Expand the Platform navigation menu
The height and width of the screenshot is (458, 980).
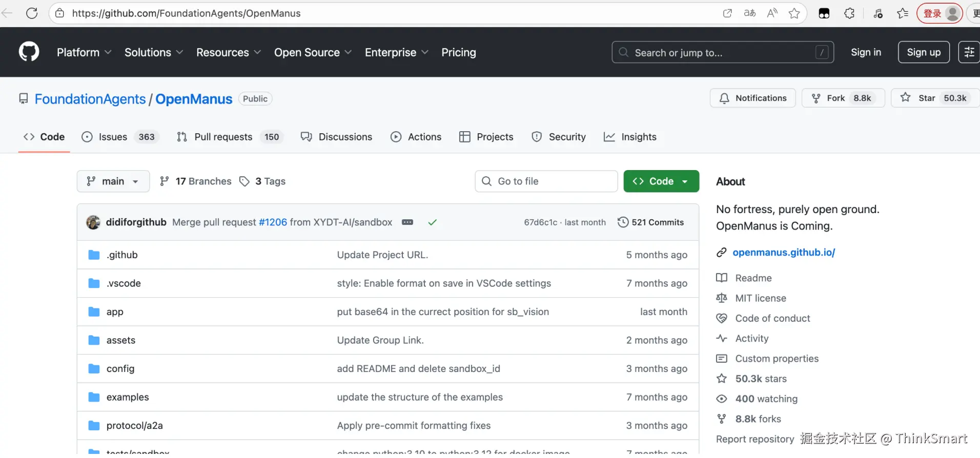coord(84,52)
